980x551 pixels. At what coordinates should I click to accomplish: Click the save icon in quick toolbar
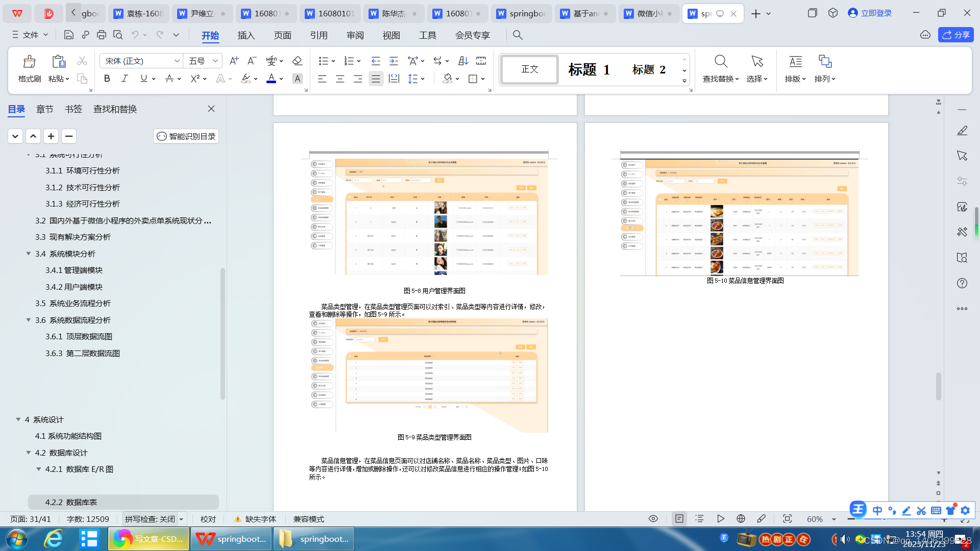68,35
